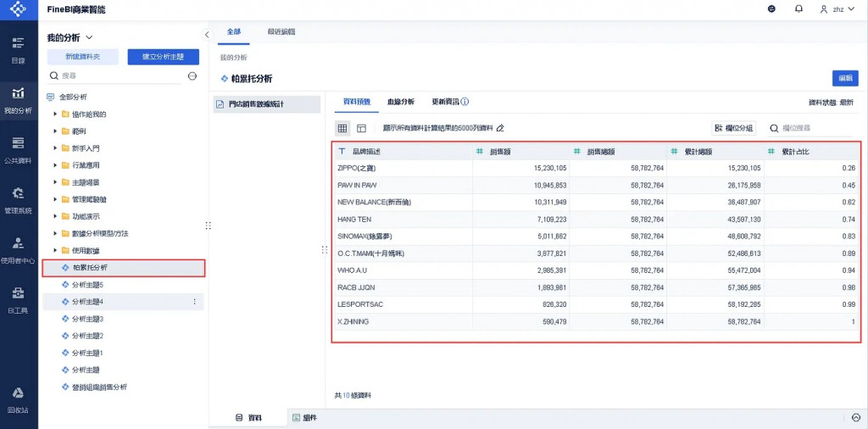This screenshot has height=429, width=868.
Task: Expand the 功能演示 folder
Action: click(55, 216)
